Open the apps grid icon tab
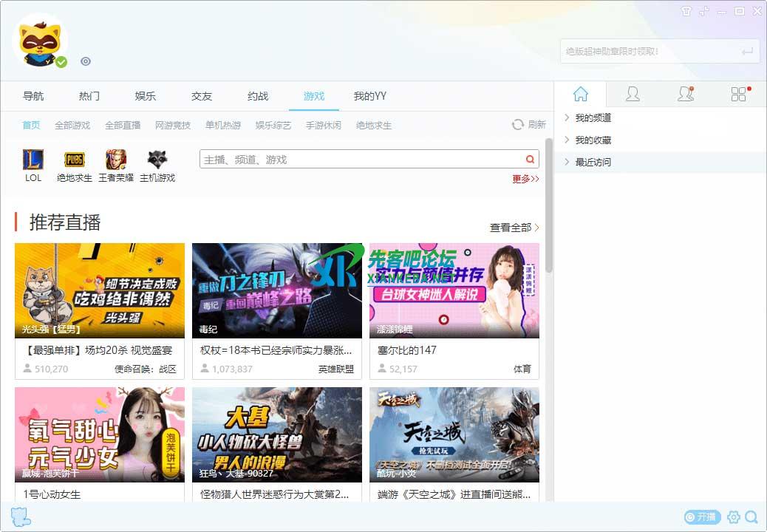This screenshot has width=767, height=532. [x=739, y=94]
